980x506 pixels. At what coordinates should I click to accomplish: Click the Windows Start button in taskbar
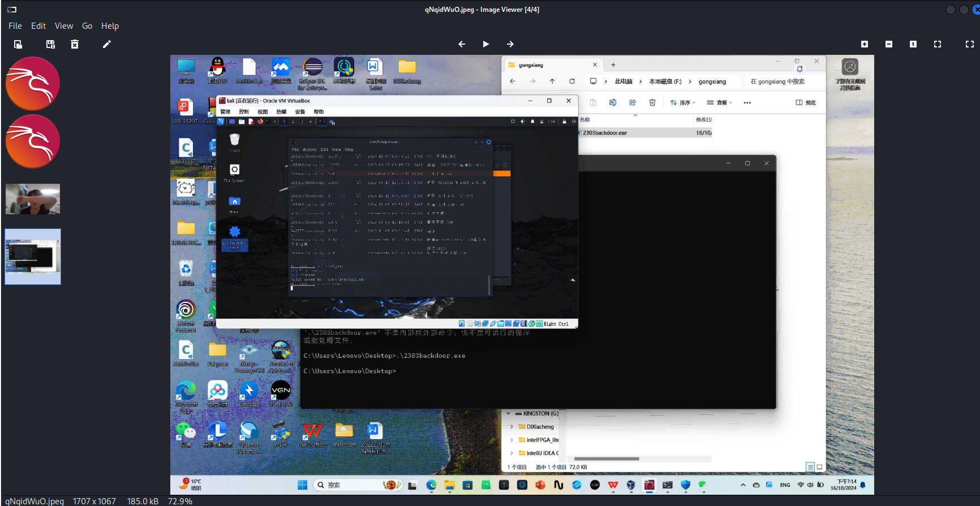pos(302,485)
